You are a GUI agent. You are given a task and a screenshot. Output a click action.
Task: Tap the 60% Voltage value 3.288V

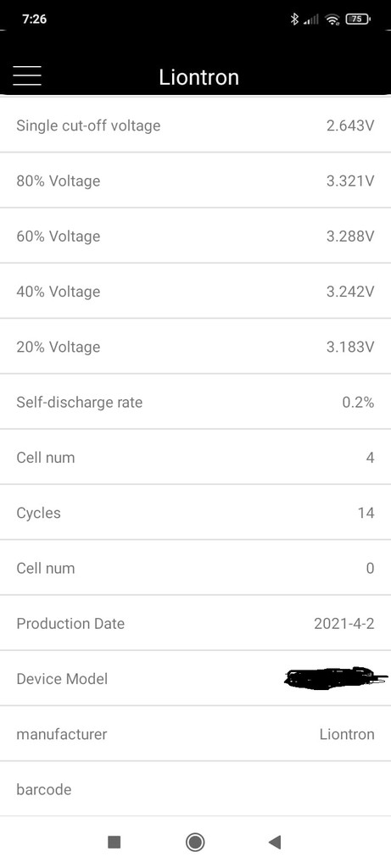click(350, 236)
